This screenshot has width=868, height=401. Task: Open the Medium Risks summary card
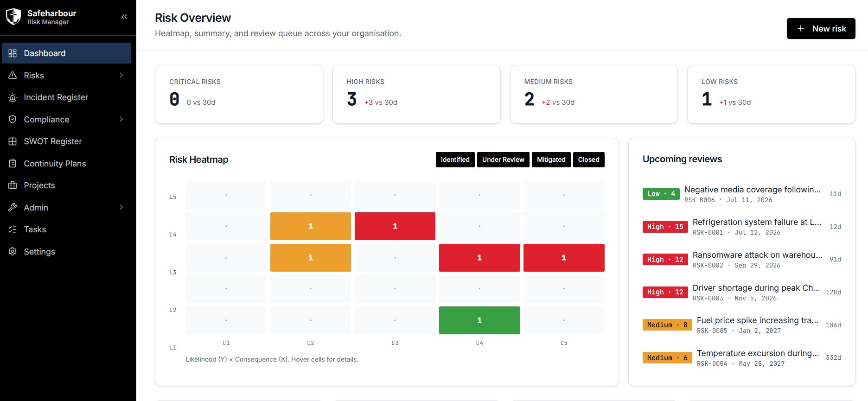tap(594, 94)
